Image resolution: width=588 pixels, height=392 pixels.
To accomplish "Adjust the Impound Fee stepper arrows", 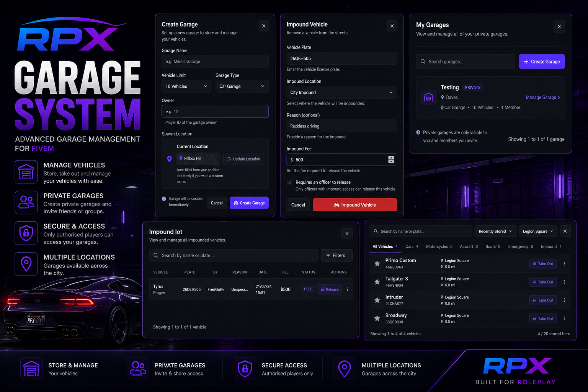I will tap(391, 160).
